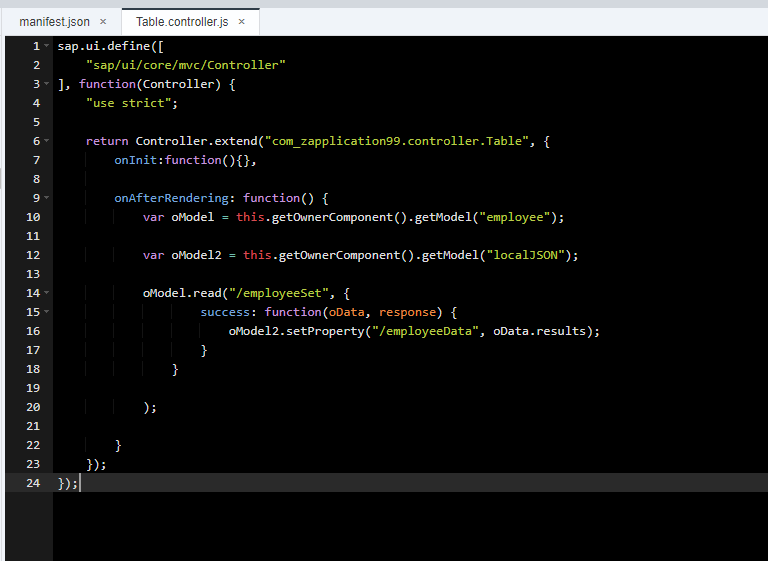Viewport: 768px width, 561px height.
Task: Click the "employee" model name string
Action: click(x=515, y=217)
